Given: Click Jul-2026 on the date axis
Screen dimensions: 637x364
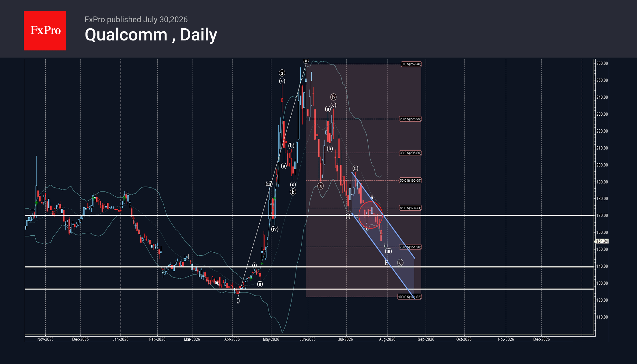Looking at the screenshot, I should (x=345, y=339).
